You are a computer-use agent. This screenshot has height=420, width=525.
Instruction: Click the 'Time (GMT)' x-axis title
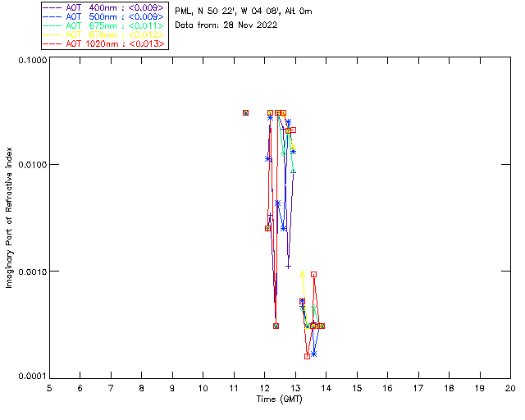[280, 399]
